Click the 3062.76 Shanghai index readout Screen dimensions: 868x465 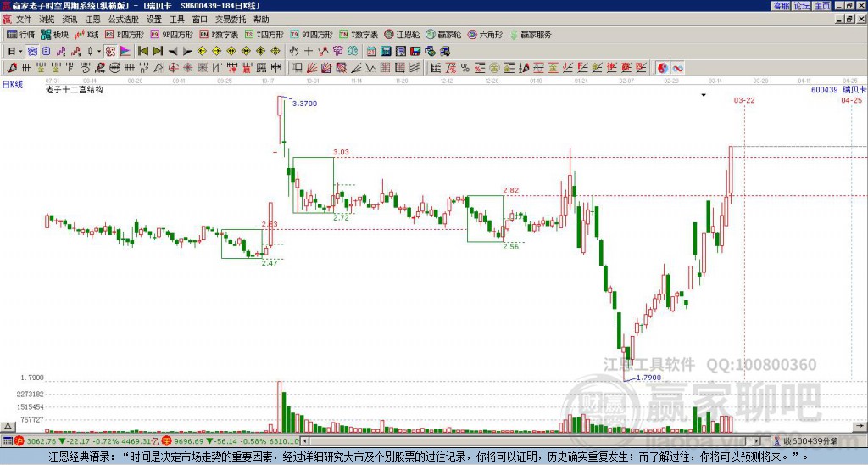click(x=42, y=441)
